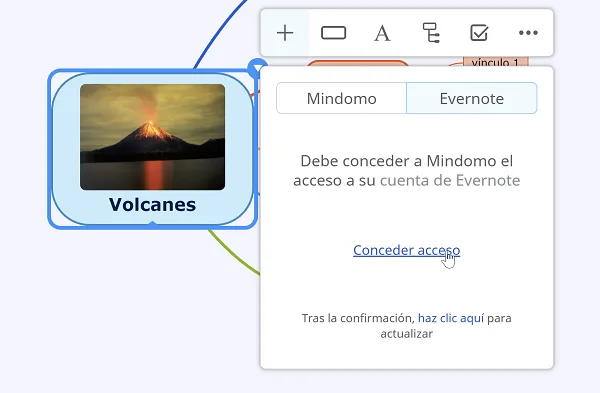
Task: Click the Evernote access message text
Action: click(406, 171)
